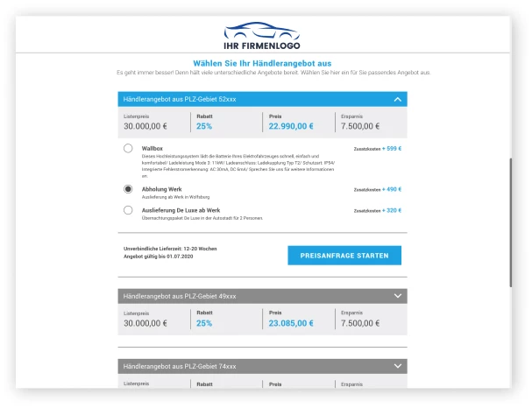Click the Zusatzkosten + 490 € label
The width and height of the screenshot is (532, 408).
377,188
